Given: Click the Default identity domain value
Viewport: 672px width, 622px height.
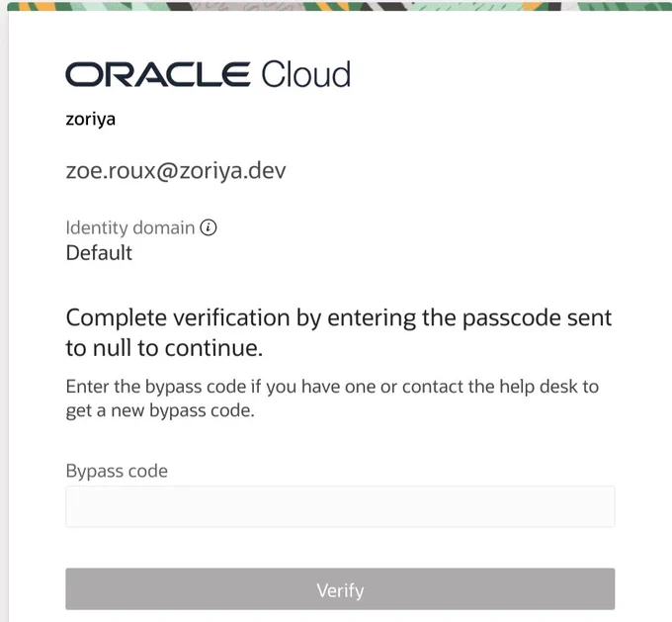Looking at the screenshot, I should click(x=99, y=253).
